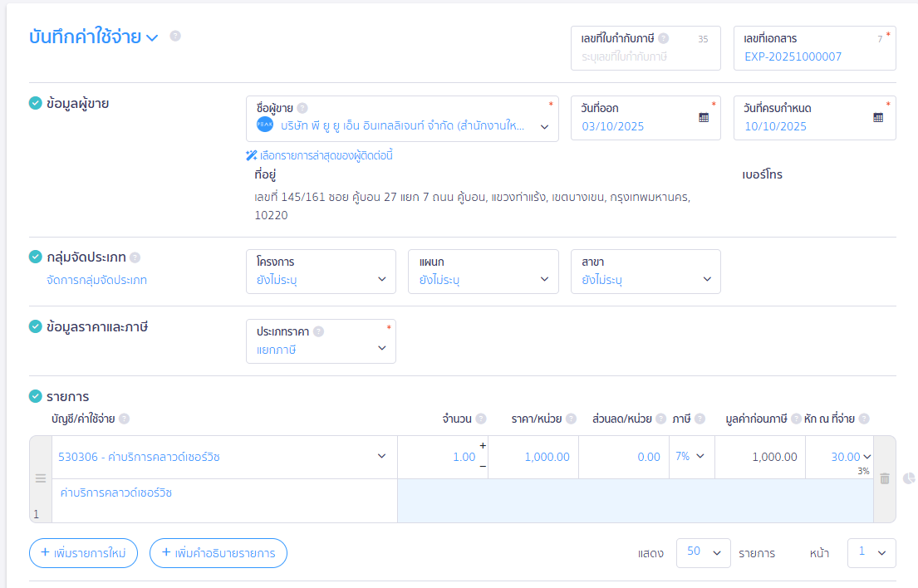This screenshot has width=918, height=588.
Task: Decrease quantity with the minus stepper
Action: point(483,466)
